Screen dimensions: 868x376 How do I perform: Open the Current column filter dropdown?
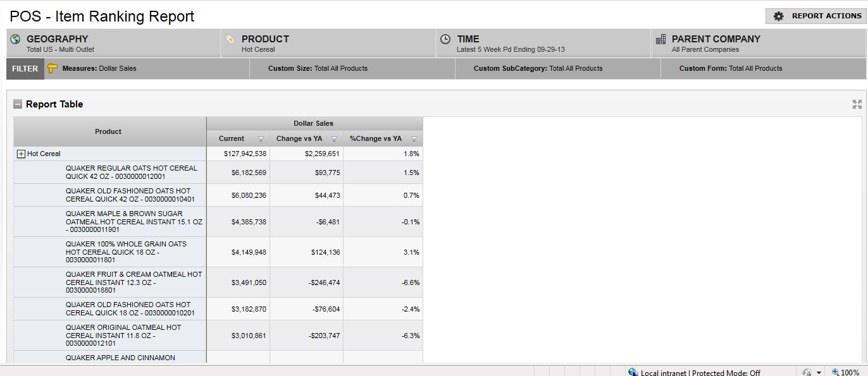(x=261, y=139)
